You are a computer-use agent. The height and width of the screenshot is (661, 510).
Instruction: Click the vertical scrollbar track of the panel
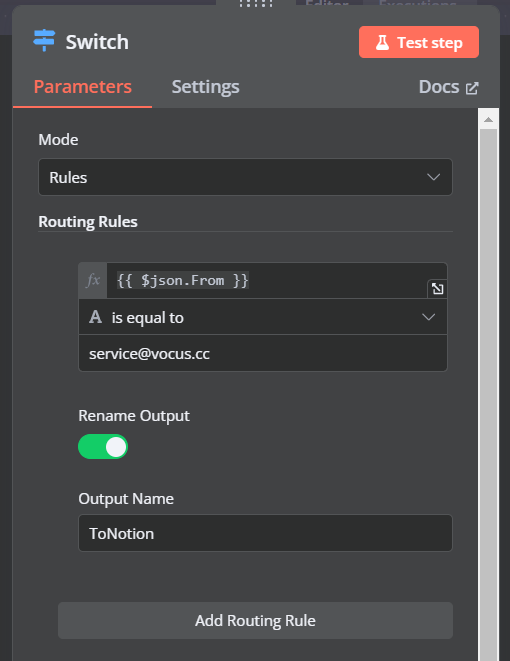489,394
